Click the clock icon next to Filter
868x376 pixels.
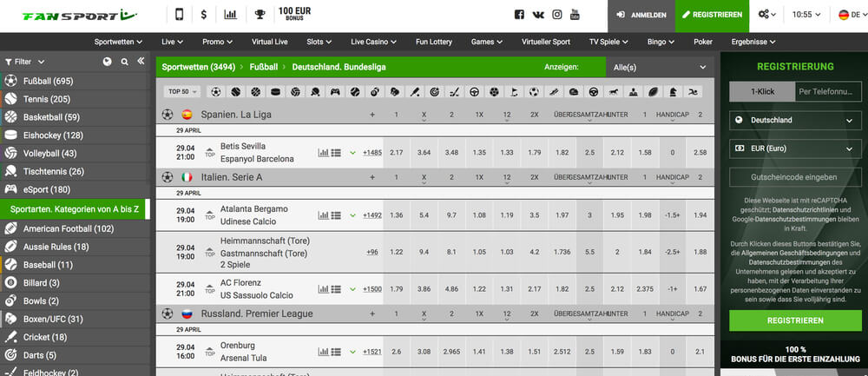pos(108,62)
